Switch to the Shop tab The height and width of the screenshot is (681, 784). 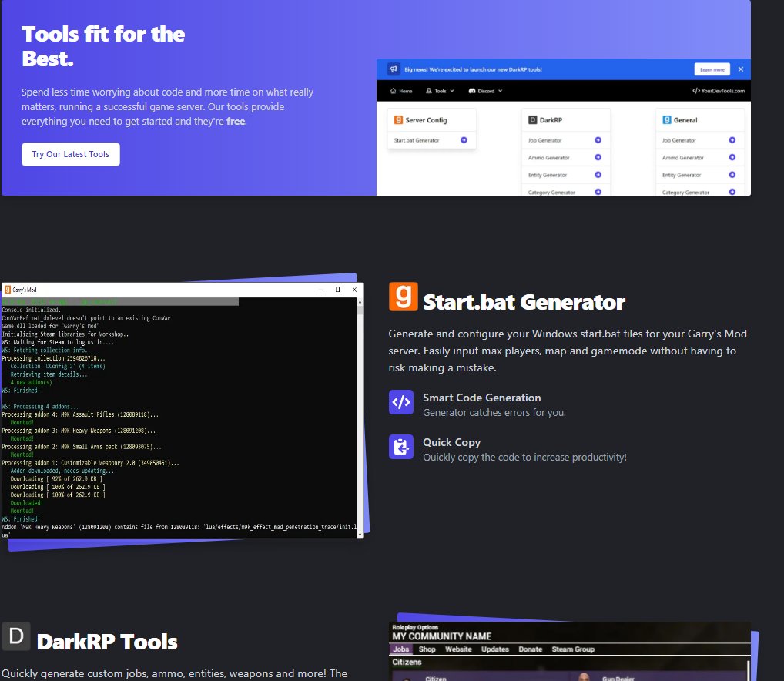click(x=427, y=649)
